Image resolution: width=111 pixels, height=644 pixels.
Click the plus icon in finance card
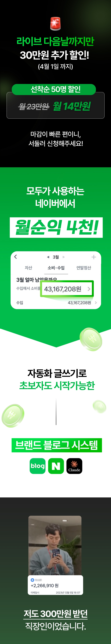(x=94, y=257)
